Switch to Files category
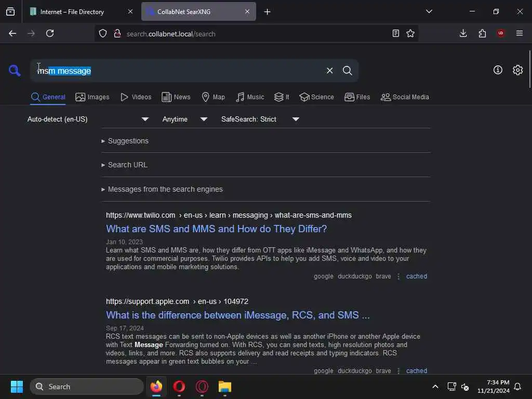The width and height of the screenshot is (532, 399). [x=357, y=97]
